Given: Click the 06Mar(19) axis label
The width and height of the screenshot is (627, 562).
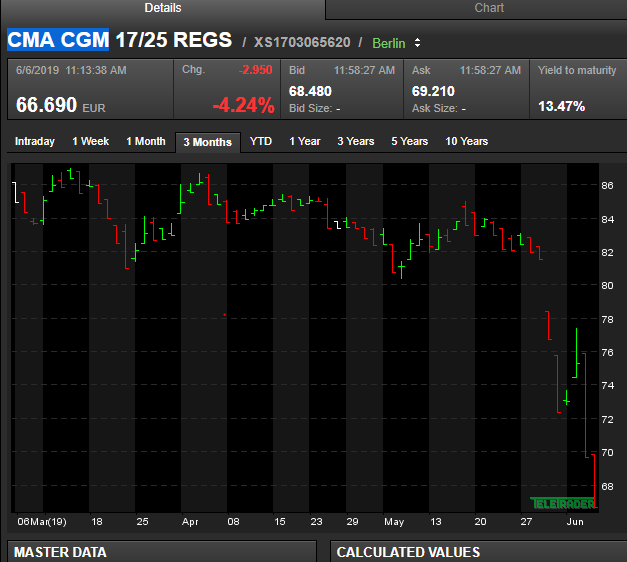Looking at the screenshot, I should pyautogui.click(x=42, y=522).
